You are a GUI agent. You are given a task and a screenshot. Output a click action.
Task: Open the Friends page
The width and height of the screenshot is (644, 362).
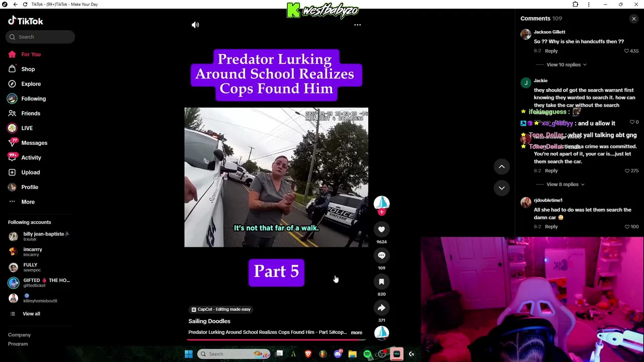coord(24,114)
